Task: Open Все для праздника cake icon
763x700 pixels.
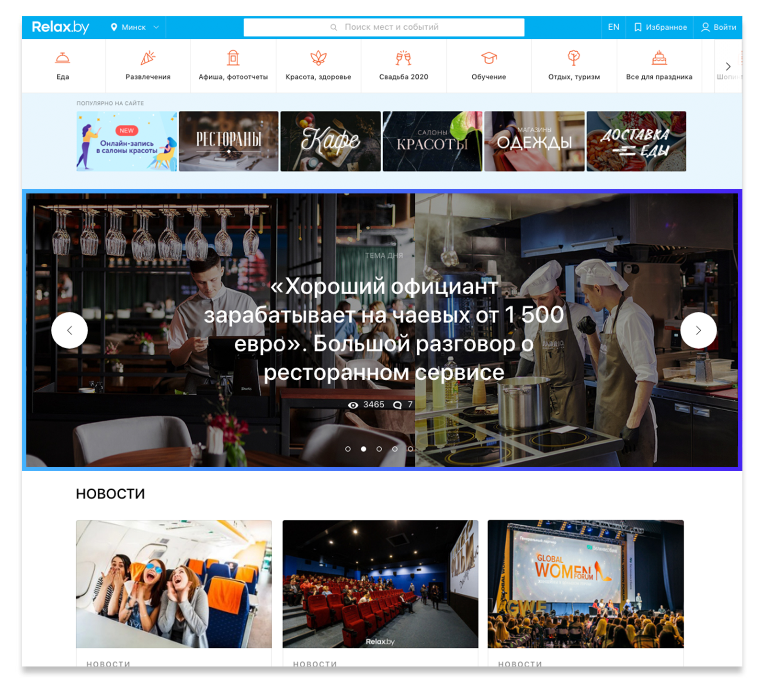Action: click(x=659, y=58)
